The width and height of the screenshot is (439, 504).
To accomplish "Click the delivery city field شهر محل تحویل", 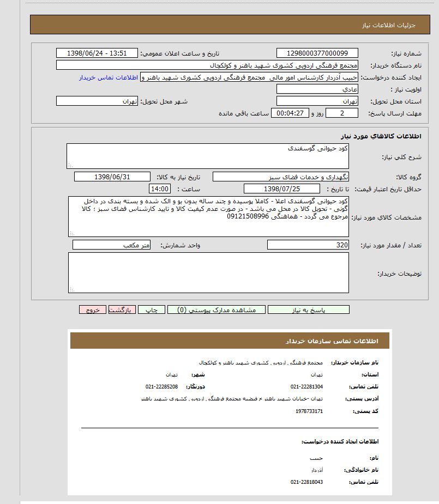I will tap(97, 101).
